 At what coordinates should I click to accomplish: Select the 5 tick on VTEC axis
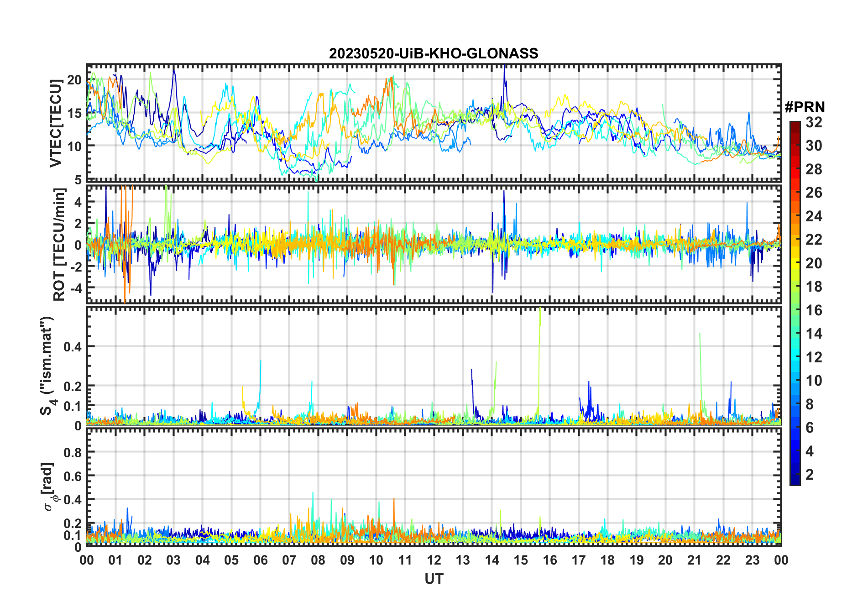click(x=78, y=180)
